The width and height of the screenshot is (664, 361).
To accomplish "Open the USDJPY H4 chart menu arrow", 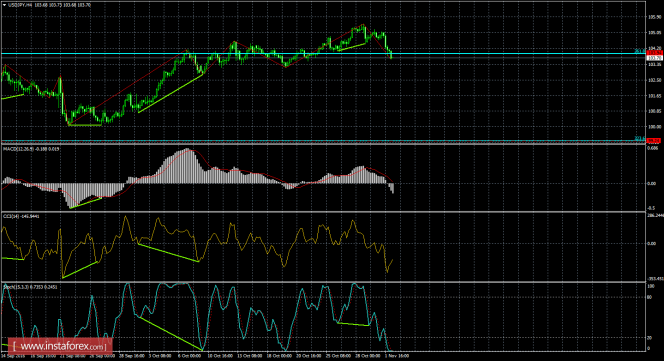I will click(x=4, y=5).
